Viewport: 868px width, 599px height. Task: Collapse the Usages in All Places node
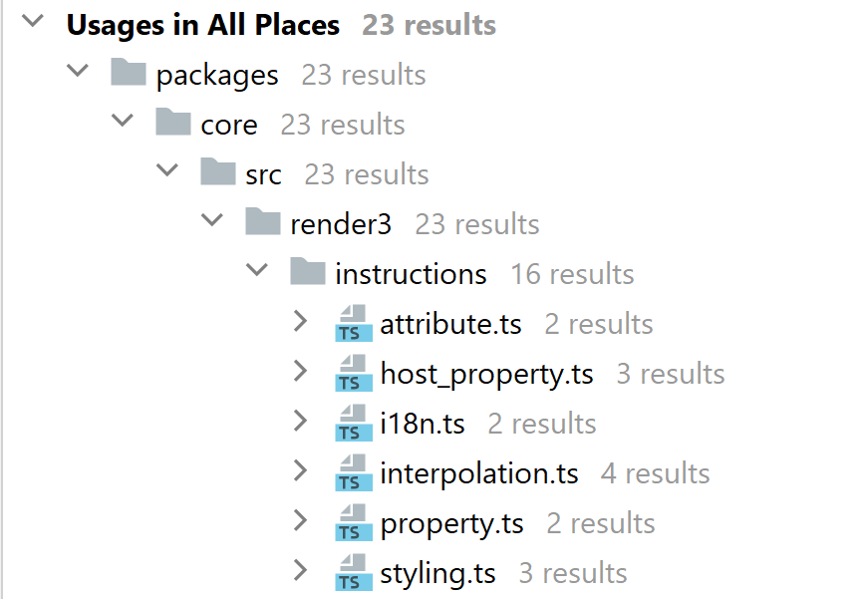tap(33, 21)
